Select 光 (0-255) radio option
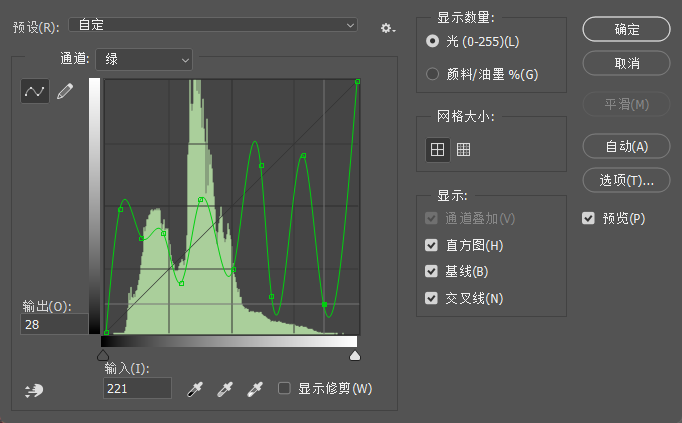Screen dimensions: 682x423 pos(432,41)
